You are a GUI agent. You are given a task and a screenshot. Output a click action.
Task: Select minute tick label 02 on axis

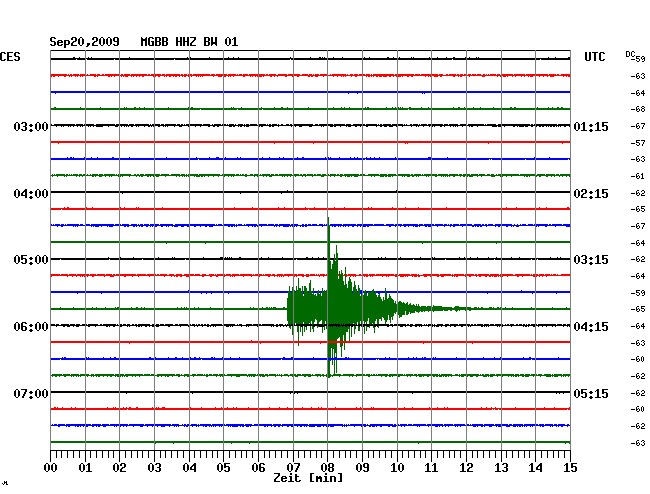point(119,467)
